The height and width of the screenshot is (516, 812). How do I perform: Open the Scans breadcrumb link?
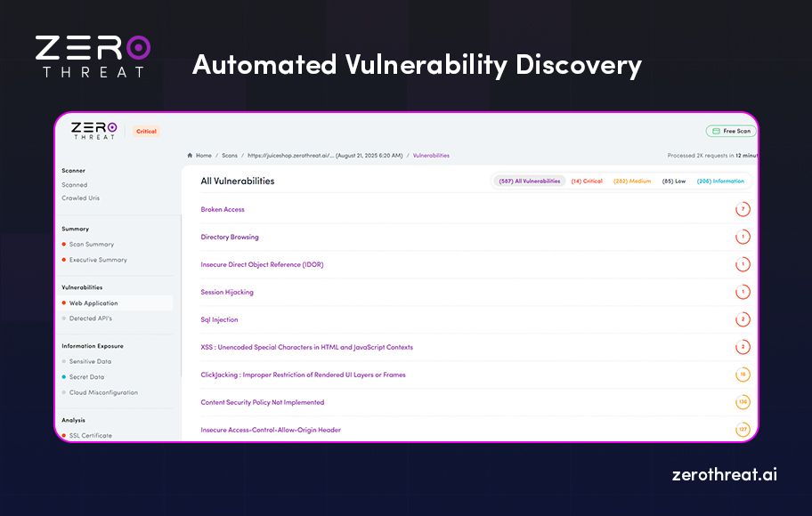tap(230, 155)
